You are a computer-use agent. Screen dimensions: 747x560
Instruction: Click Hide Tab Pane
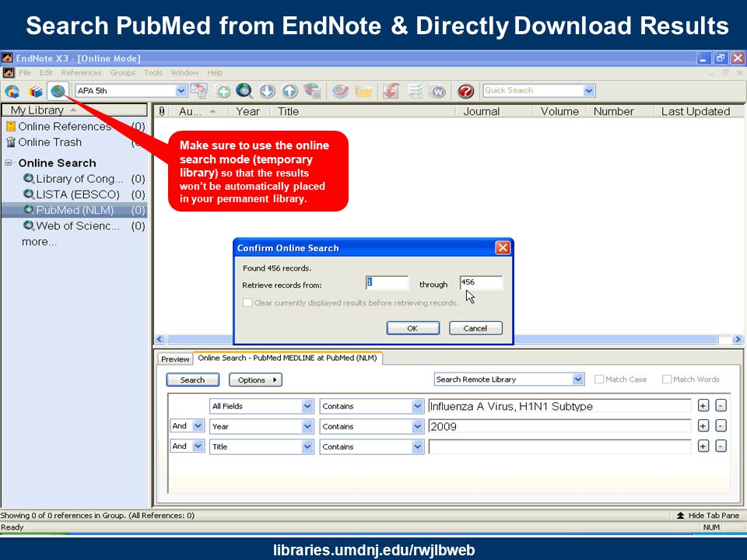click(708, 515)
